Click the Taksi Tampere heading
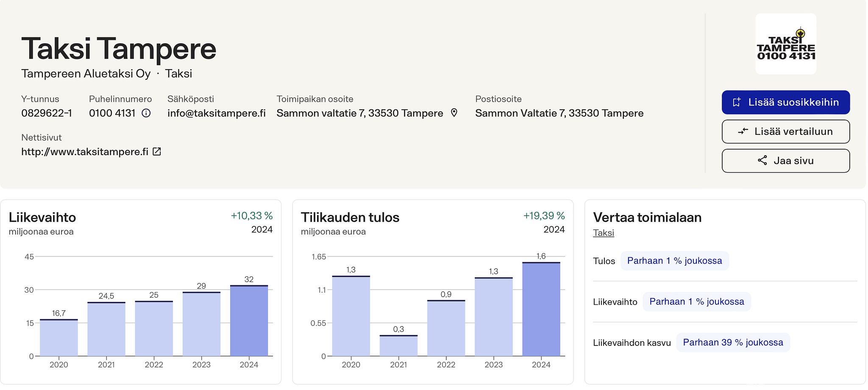 point(119,49)
